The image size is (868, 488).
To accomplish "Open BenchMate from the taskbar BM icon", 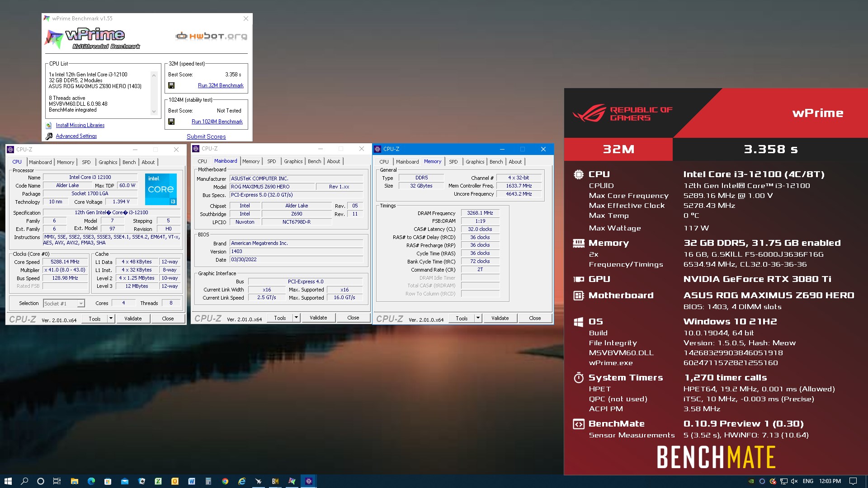I will coord(275,481).
